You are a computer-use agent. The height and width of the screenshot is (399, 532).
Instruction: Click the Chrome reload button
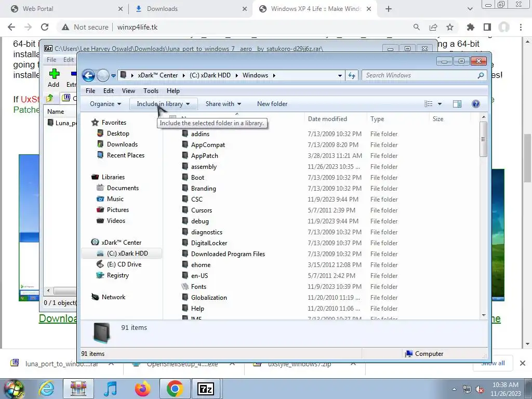[x=45, y=27]
